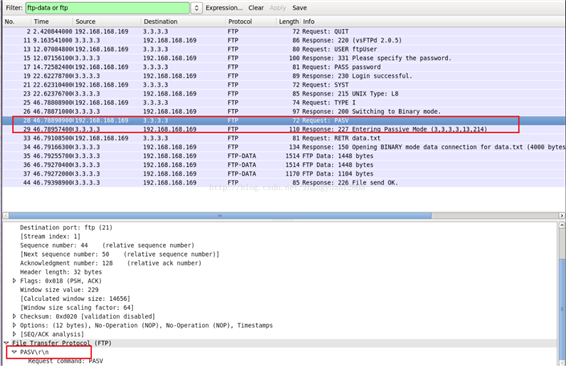Sort packets by the Time column

[x=42, y=22]
